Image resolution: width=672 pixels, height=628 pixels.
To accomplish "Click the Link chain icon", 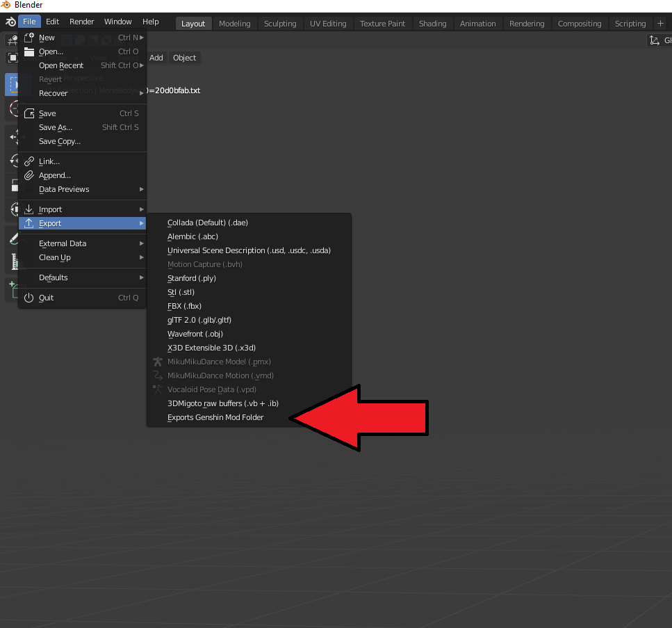I will click(x=28, y=161).
